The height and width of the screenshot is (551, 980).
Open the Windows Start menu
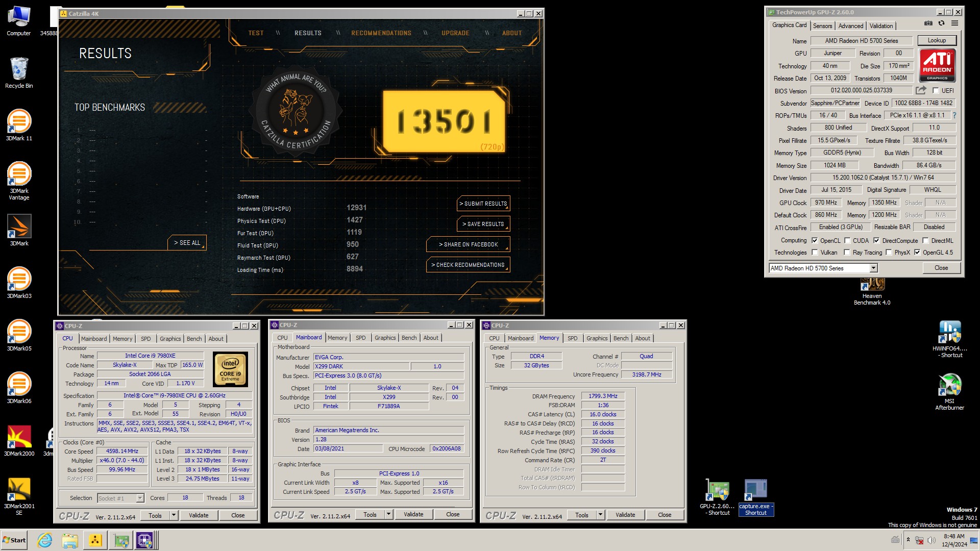pos(14,540)
